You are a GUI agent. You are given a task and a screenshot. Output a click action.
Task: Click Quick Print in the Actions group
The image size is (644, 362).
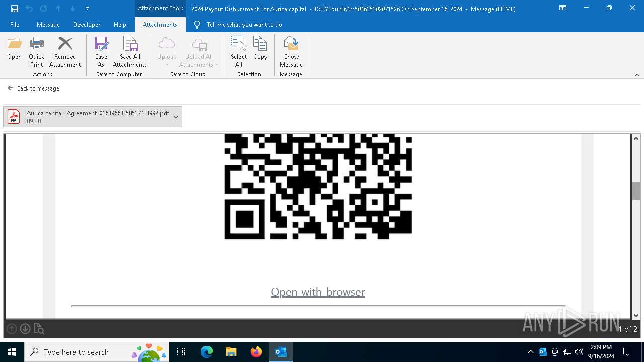tap(36, 52)
